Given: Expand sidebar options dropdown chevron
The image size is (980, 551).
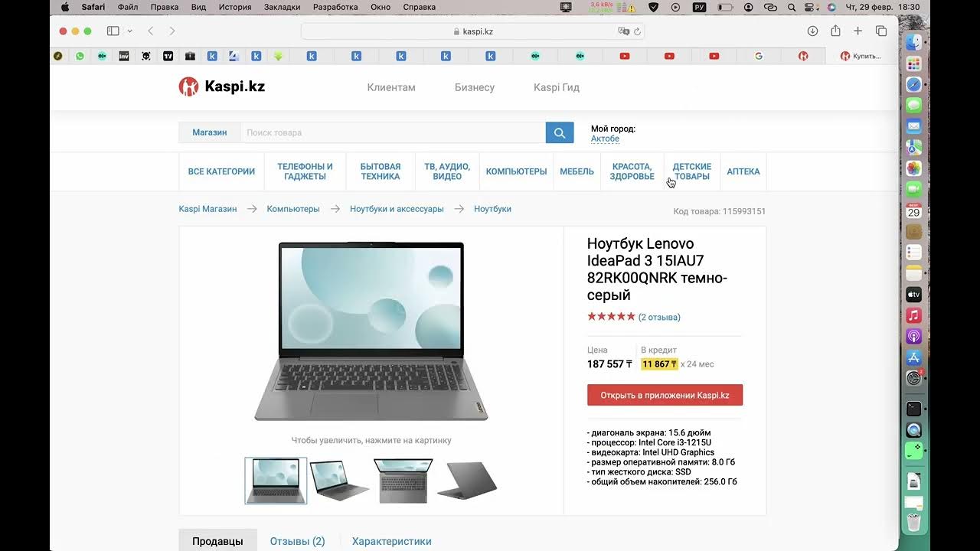Looking at the screenshot, I should click(130, 31).
